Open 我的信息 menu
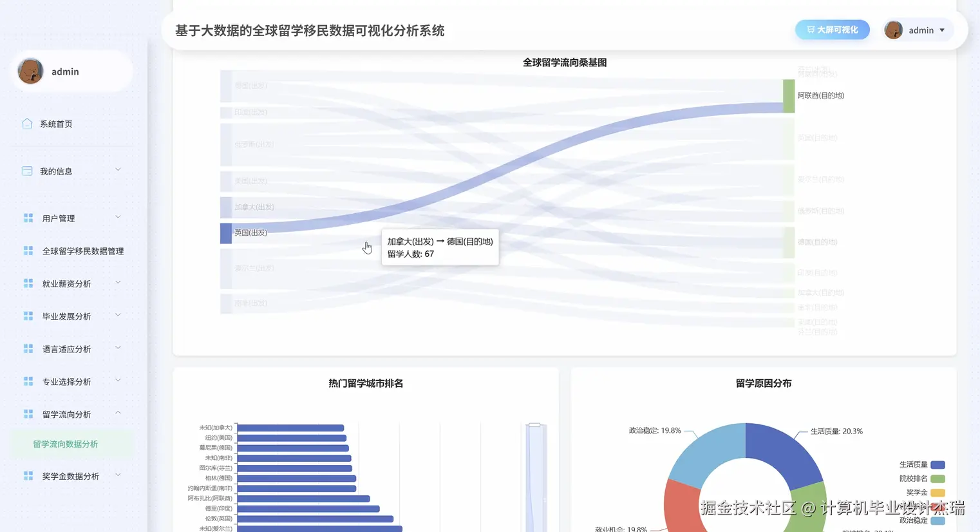The width and height of the screenshot is (980, 532). click(72, 171)
